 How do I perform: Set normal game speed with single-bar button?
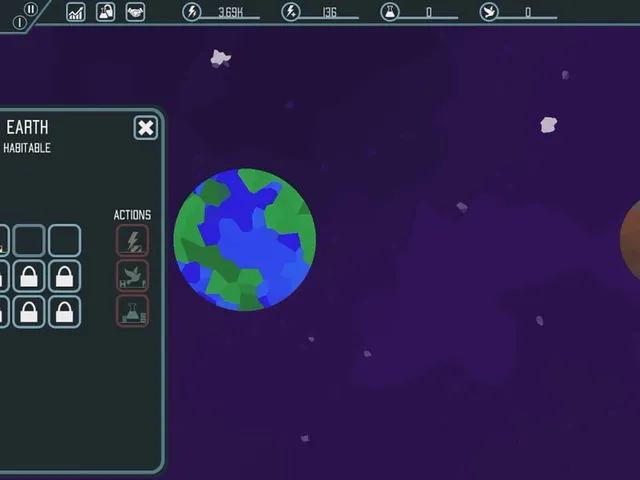click(x=19, y=22)
